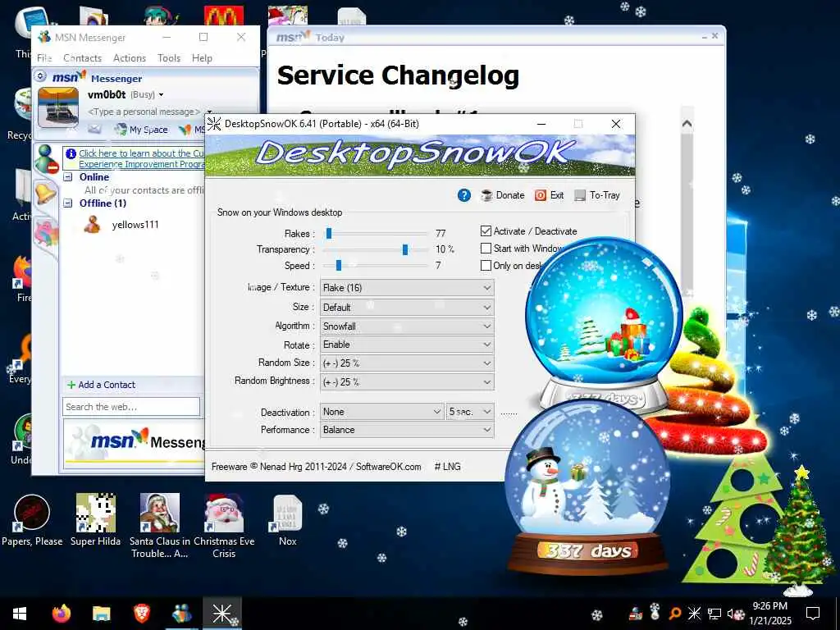The height and width of the screenshot is (630, 840).
Task: Open the vm0b0t status dropdown arrow
Action: click(161, 95)
